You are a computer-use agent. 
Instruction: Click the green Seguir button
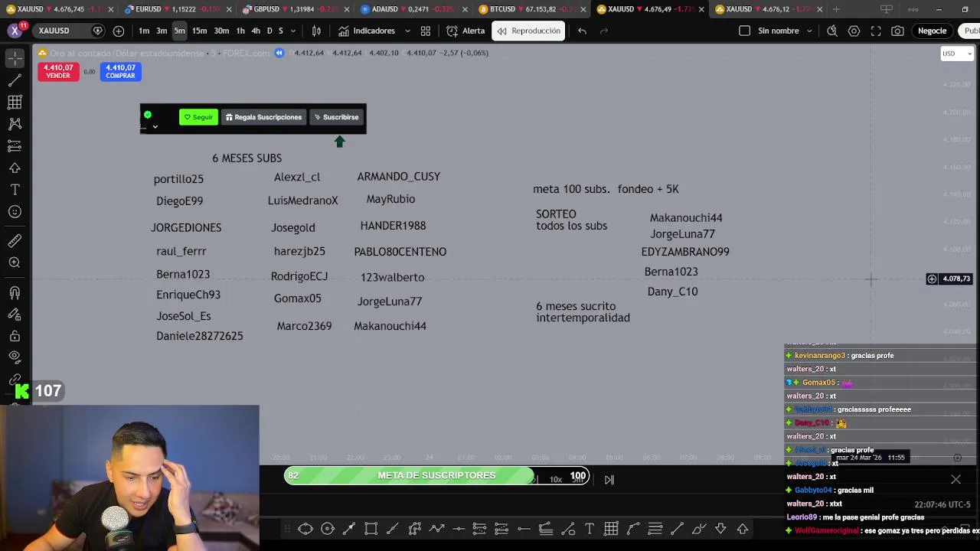click(198, 117)
